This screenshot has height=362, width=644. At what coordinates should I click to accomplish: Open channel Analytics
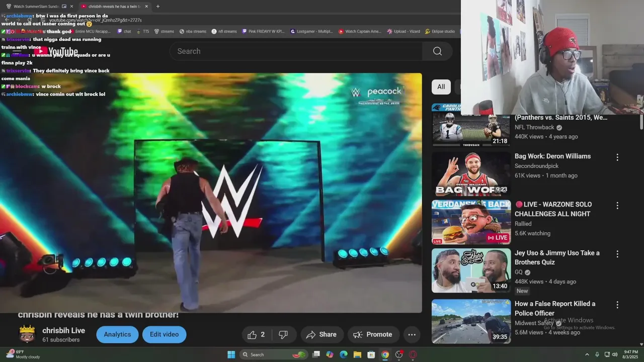[x=117, y=334]
